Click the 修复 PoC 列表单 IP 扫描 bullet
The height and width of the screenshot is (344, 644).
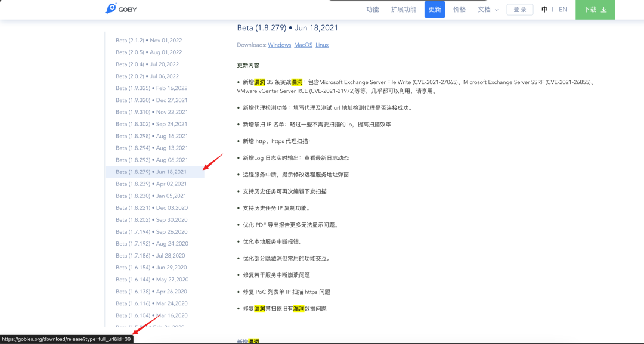pos(286,292)
